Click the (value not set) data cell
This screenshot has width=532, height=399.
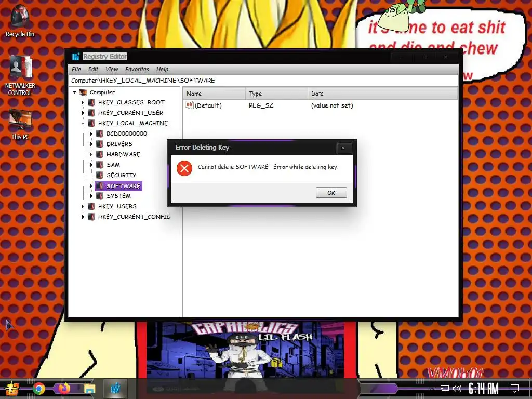pyautogui.click(x=332, y=105)
